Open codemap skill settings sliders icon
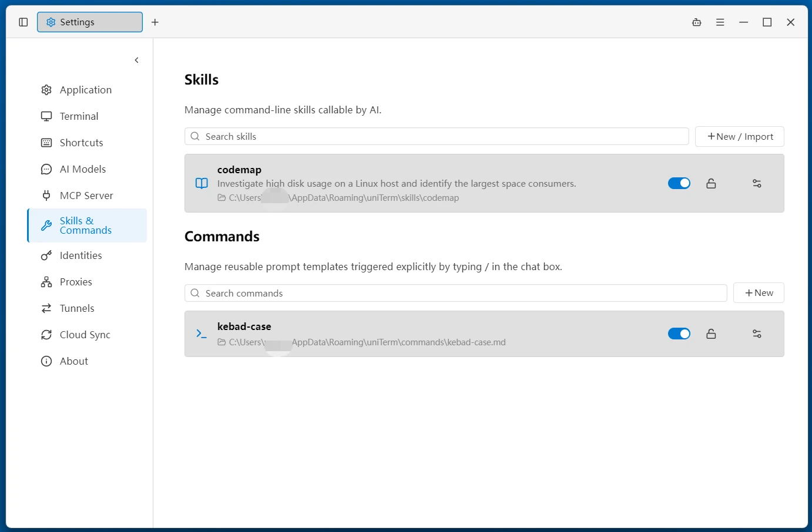The height and width of the screenshot is (532, 812). (757, 183)
